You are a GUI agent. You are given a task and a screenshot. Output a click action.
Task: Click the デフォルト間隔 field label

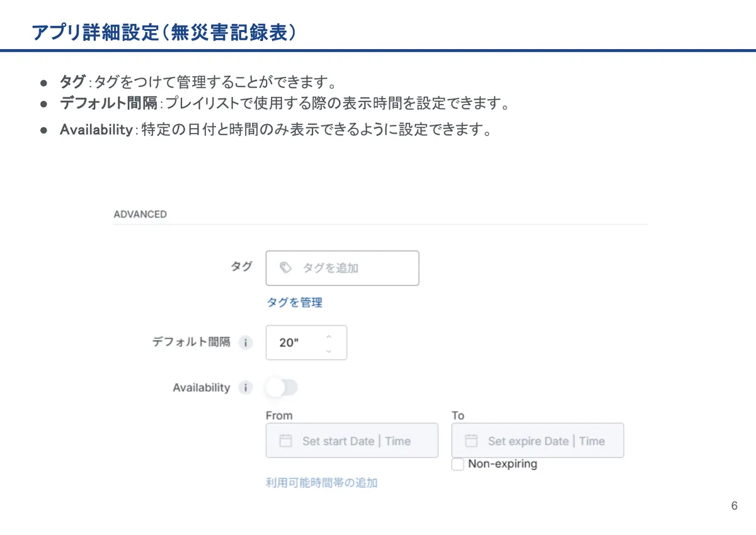(x=192, y=343)
